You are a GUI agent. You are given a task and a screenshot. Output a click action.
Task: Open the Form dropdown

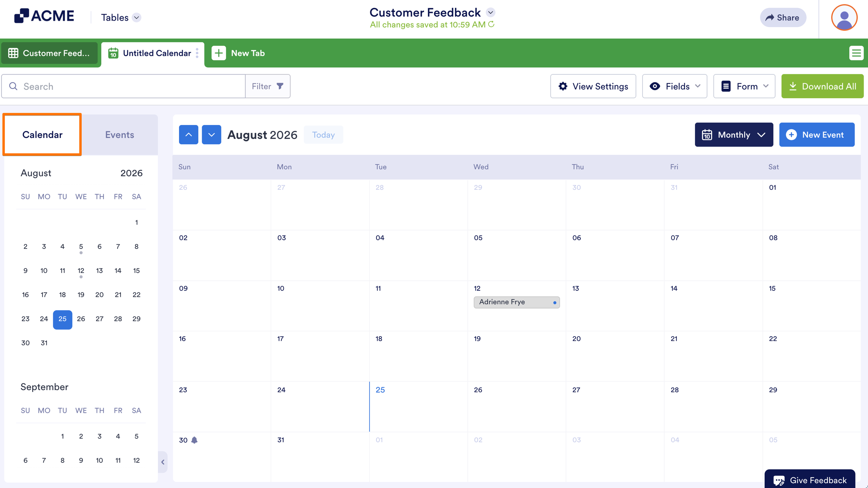click(x=744, y=86)
